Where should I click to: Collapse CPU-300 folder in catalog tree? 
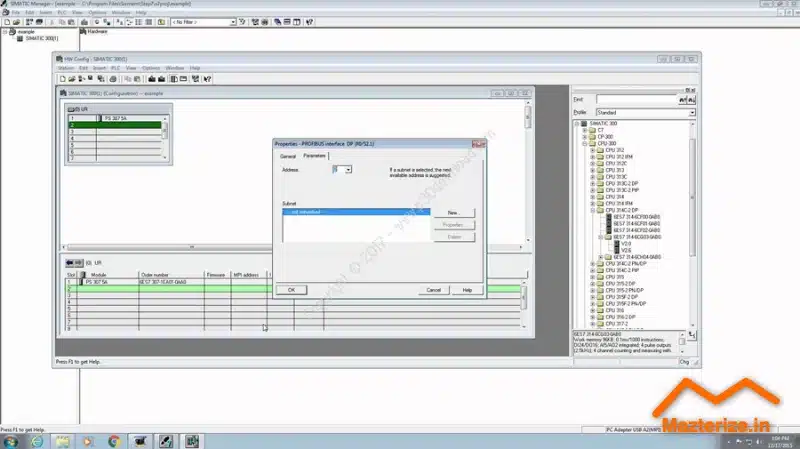click(585, 144)
